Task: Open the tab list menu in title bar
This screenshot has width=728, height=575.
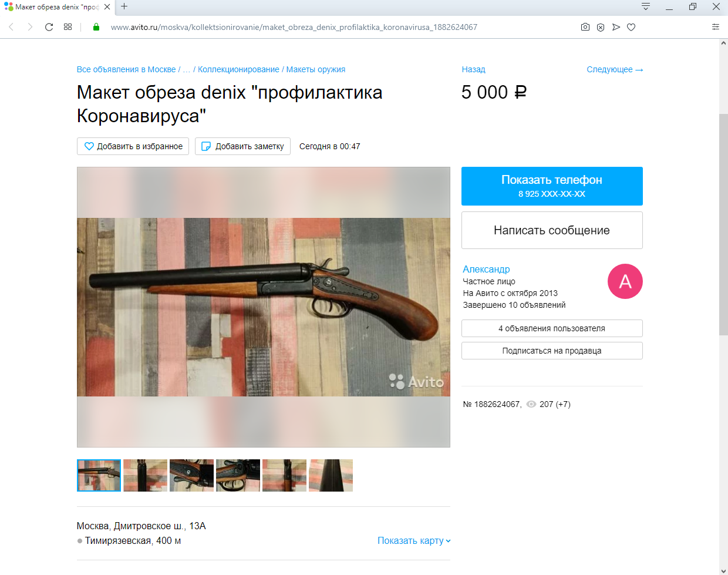Action: coord(646,6)
